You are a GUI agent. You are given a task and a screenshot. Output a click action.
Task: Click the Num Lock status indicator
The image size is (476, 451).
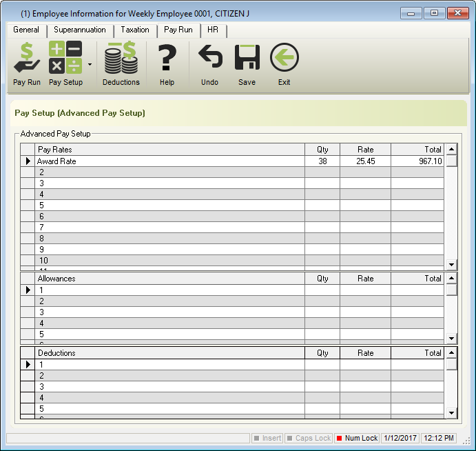click(x=357, y=438)
